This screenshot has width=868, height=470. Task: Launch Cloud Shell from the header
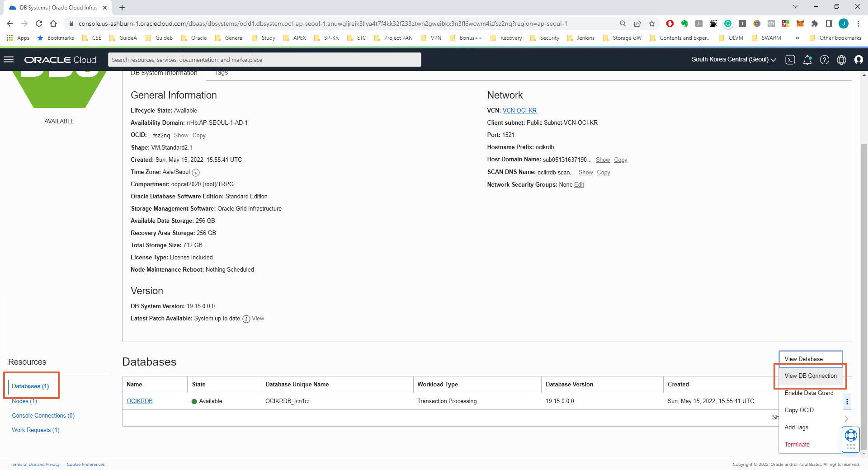click(790, 60)
